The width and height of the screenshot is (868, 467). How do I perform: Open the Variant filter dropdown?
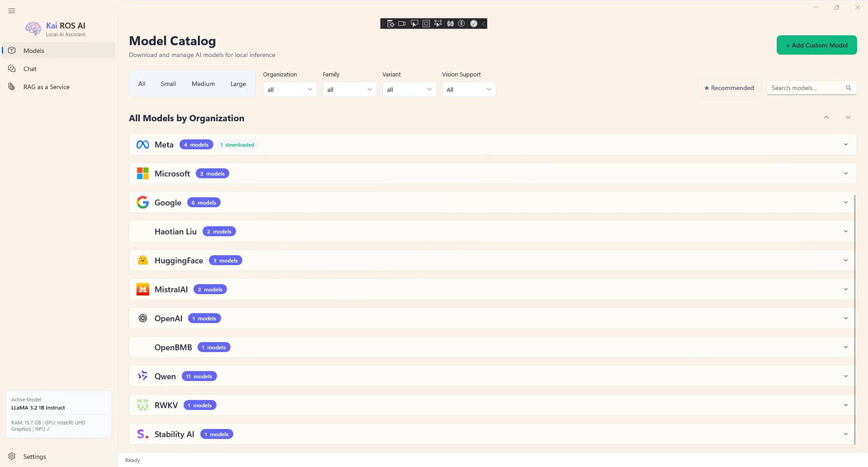pyautogui.click(x=410, y=89)
